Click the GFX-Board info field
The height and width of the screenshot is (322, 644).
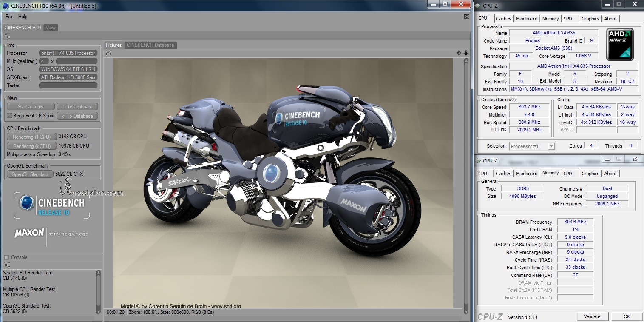(x=68, y=77)
